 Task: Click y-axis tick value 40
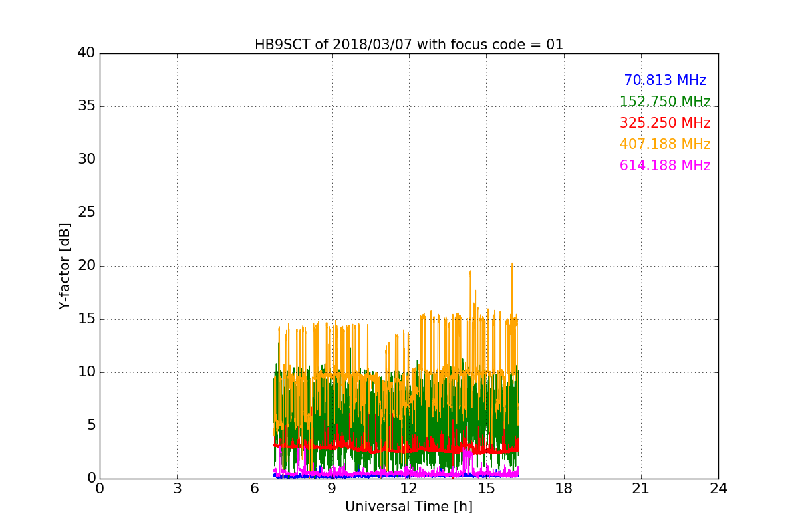click(86, 53)
